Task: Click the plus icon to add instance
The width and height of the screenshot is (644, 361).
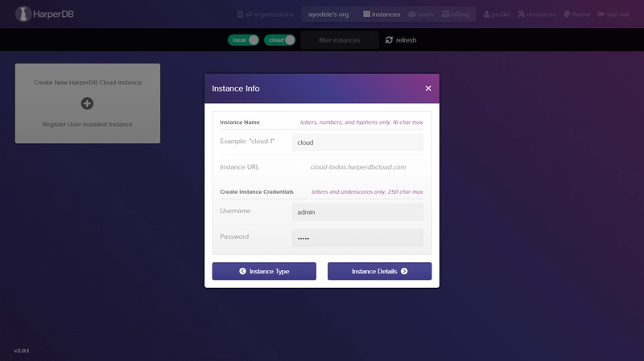Action: click(x=87, y=104)
